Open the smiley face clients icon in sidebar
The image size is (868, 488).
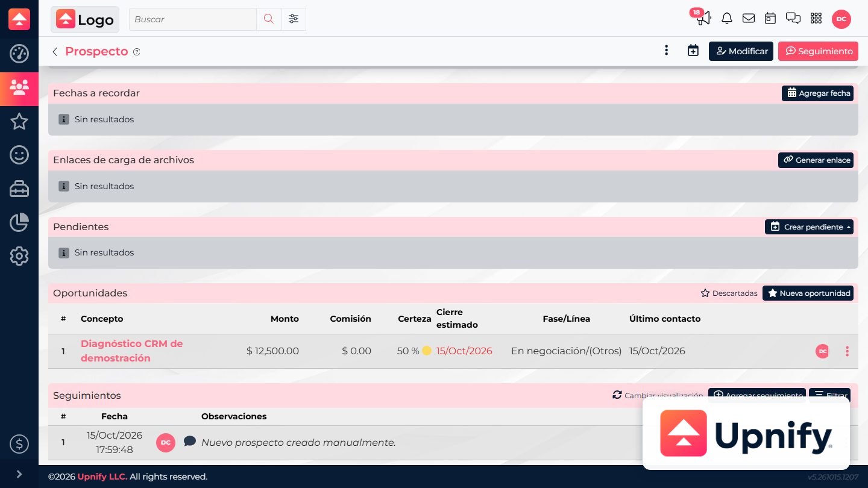(x=19, y=155)
